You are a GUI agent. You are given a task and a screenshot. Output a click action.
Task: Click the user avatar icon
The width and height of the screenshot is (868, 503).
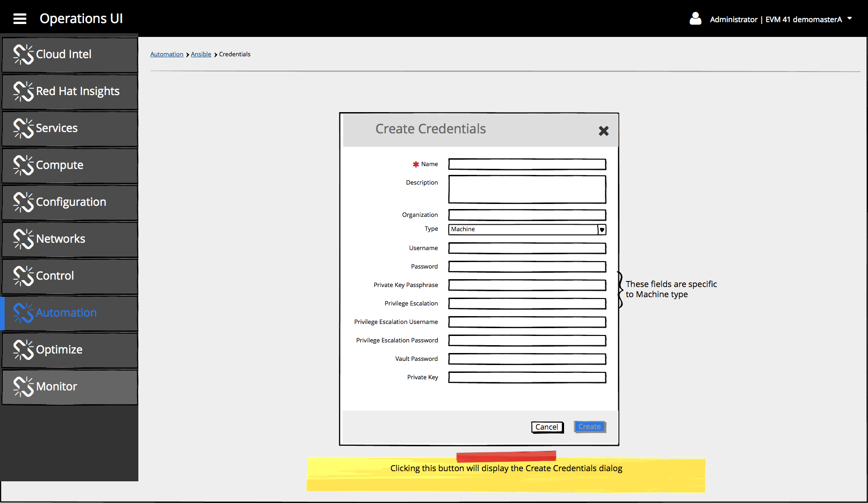695,19
